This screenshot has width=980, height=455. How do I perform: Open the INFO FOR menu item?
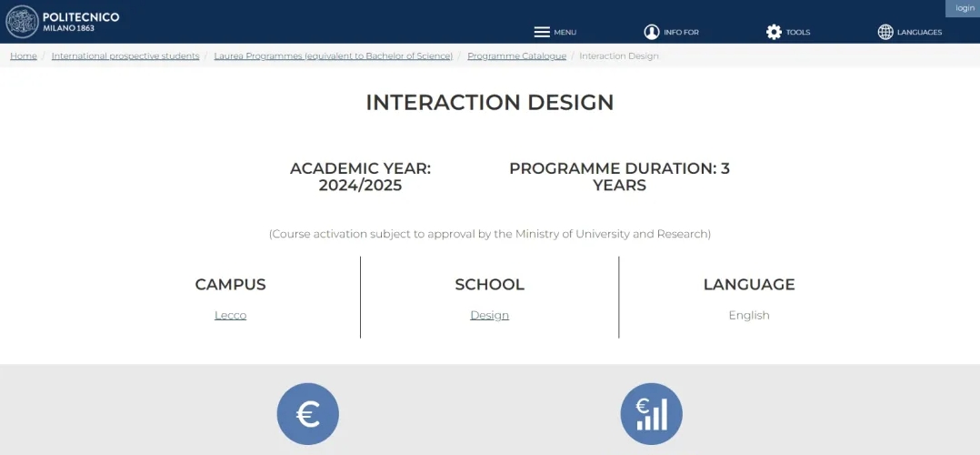click(x=681, y=33)
